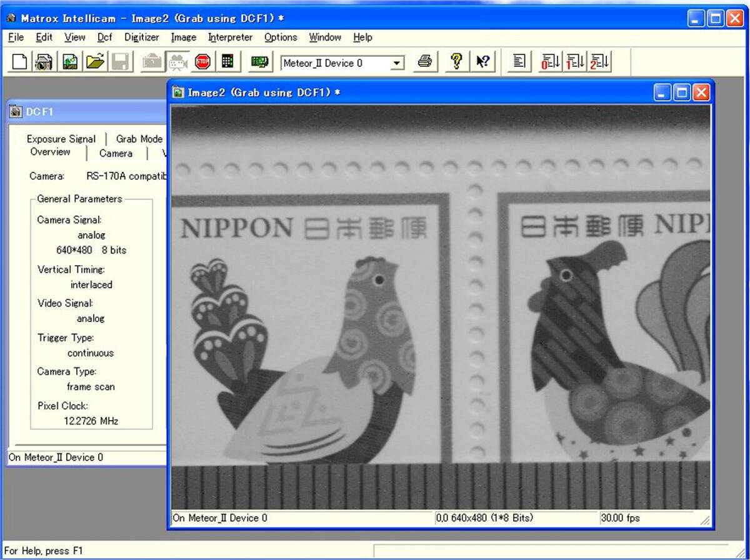
Task: Open the Image menu
Action: coord(184,37)
